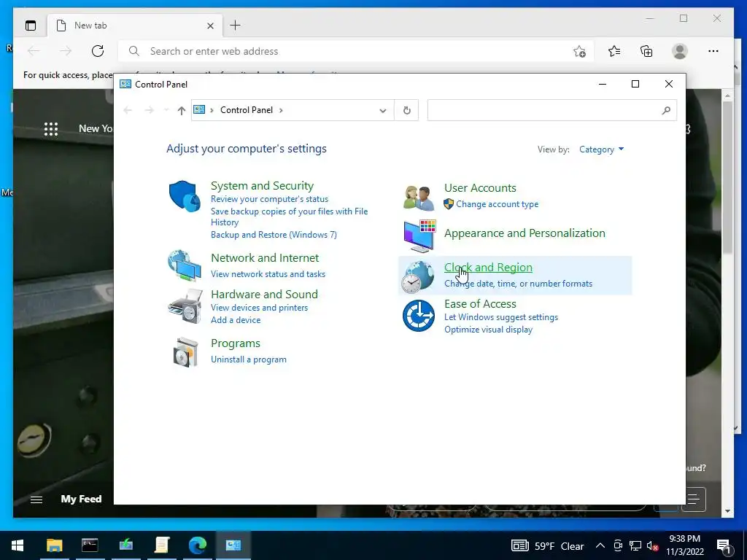747x560 pixels.
Task: Open Hardware and Sound printer icon
Action: coord(185,306)
